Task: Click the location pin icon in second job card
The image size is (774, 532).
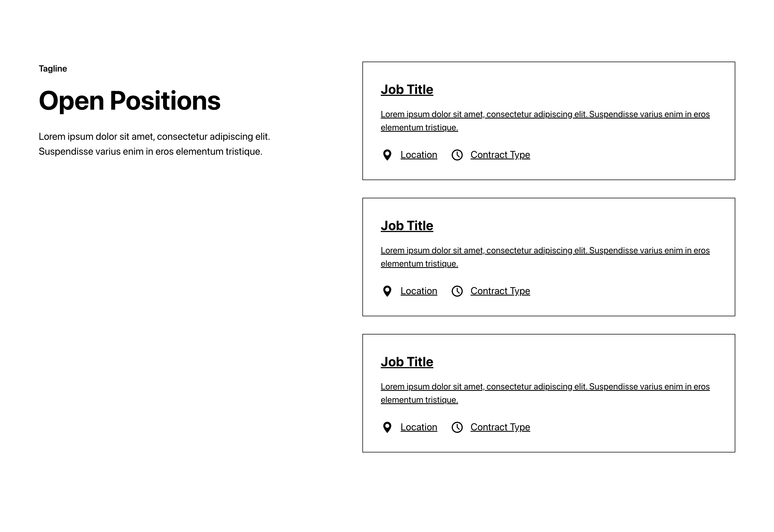Action: [x=387, y=291]
